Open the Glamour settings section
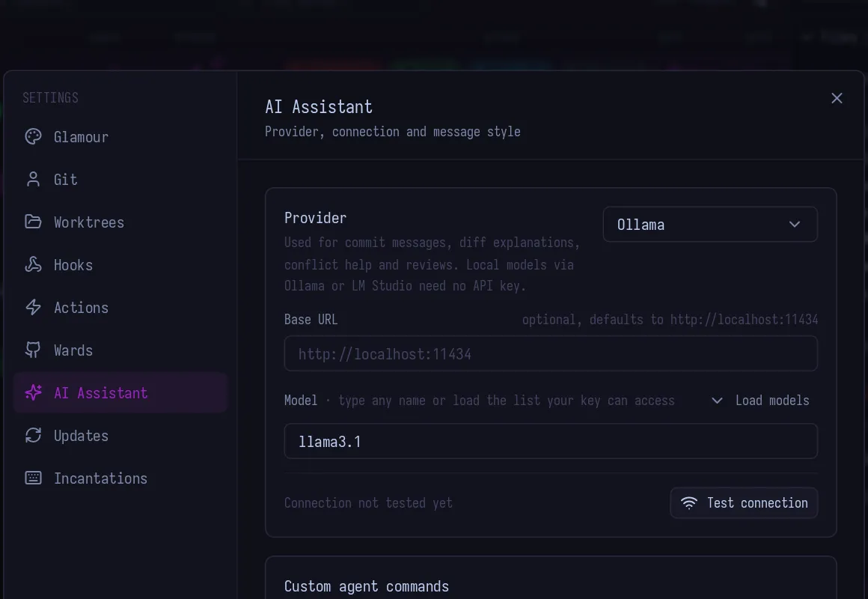This screenshot has width=868, height=599. tap(120, 137)
